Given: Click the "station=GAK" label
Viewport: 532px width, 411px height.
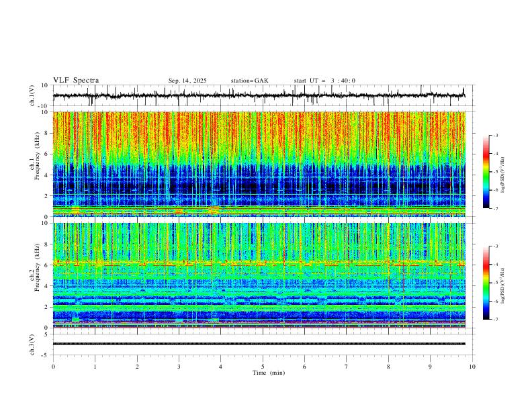Looking at the screenshot, I should click(x=249, y=81).
